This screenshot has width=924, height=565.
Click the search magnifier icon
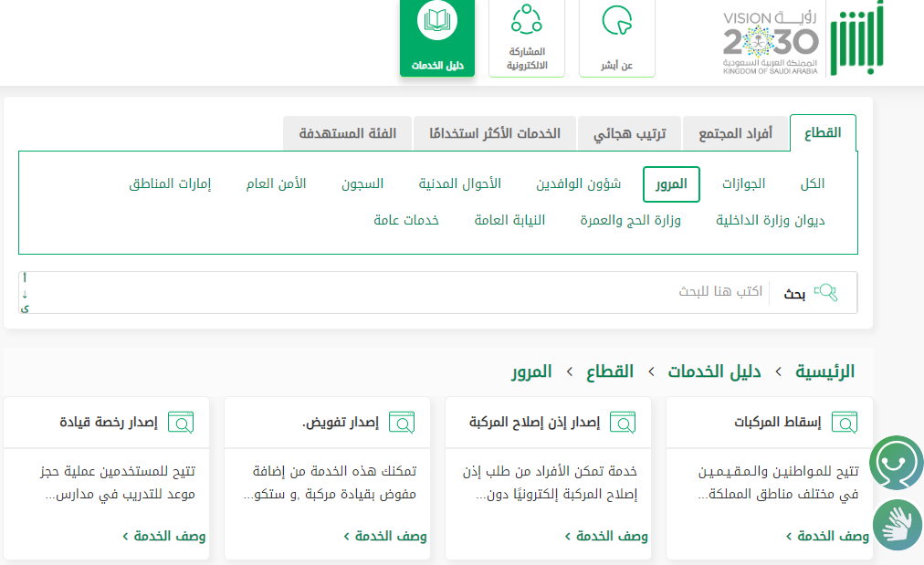(825, 293)
